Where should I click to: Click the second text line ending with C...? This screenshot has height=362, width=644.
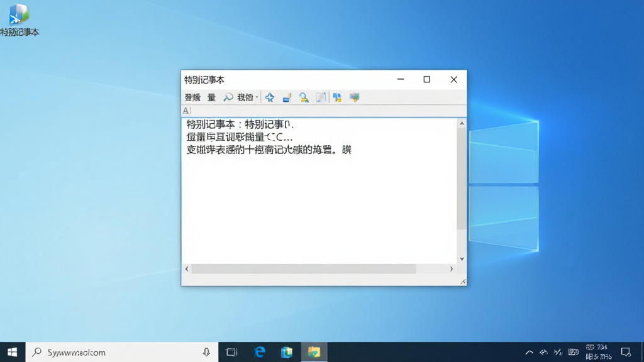[240, 137]
